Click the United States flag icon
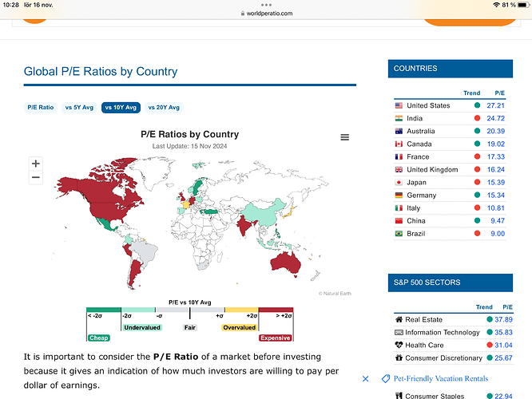 pyautogui.click(x=399, y=105)
